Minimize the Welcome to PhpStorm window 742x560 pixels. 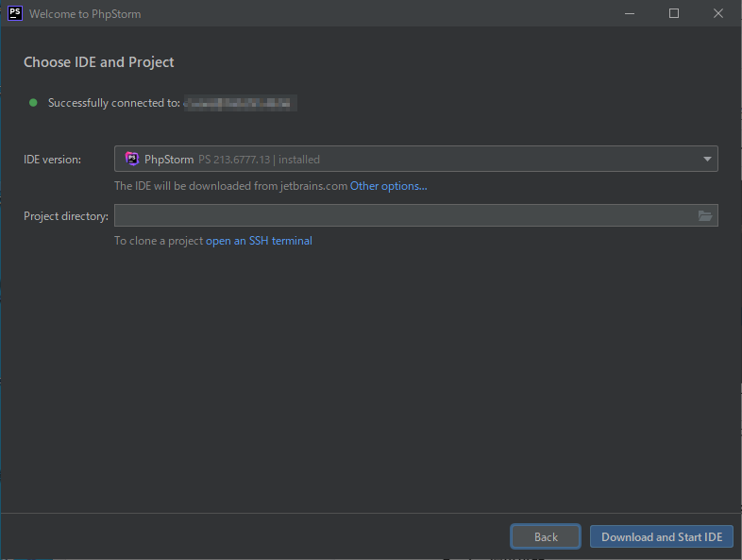coord(630,13)
